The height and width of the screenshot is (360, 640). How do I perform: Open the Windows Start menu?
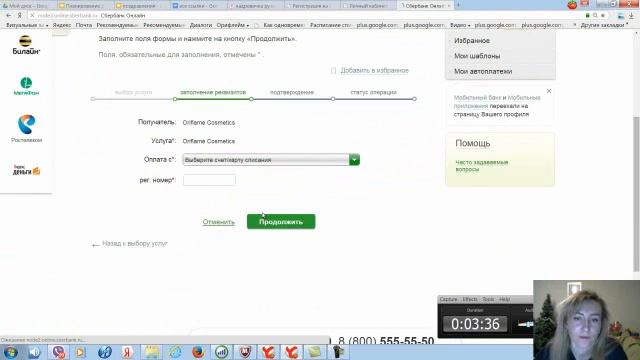11,352
